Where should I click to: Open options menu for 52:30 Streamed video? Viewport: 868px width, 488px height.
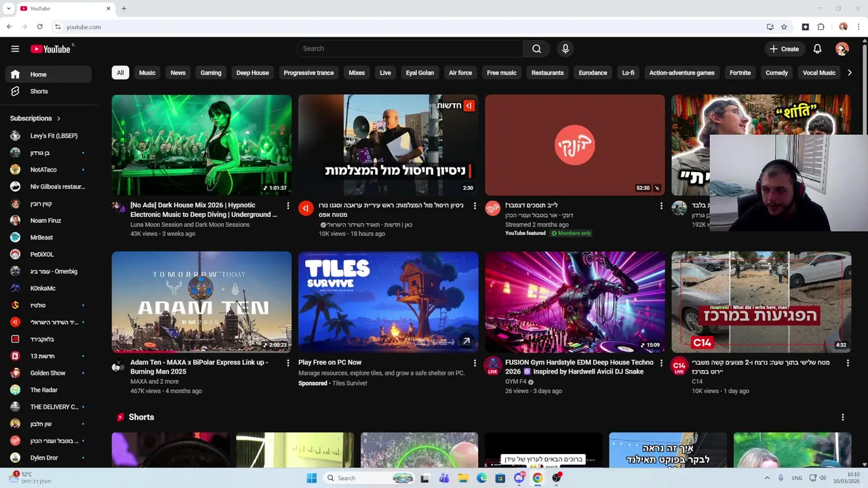pos(661,206)
